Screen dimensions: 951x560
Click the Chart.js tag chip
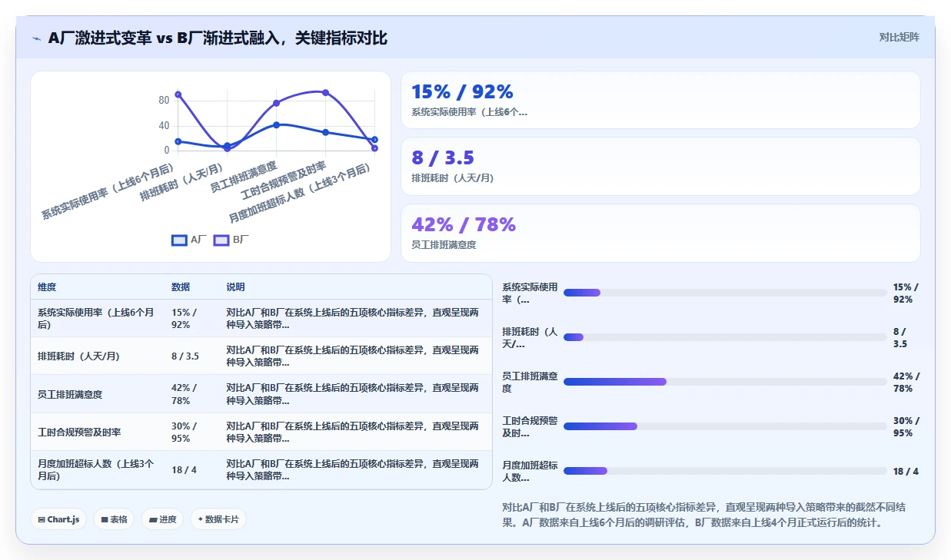click(59, 519)
